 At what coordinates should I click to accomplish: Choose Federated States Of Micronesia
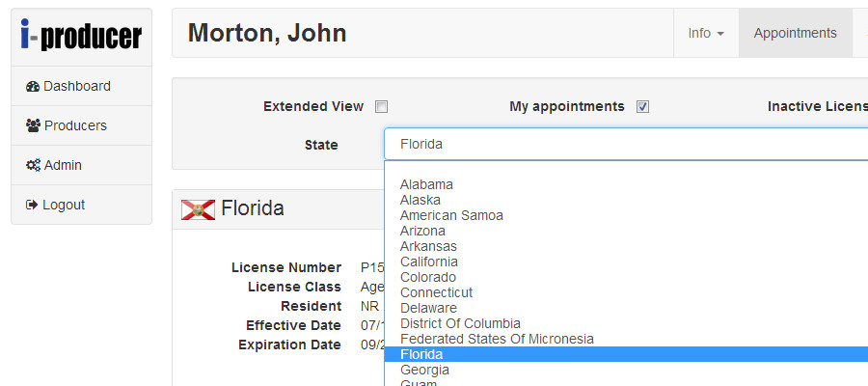(x=497, y=339)
